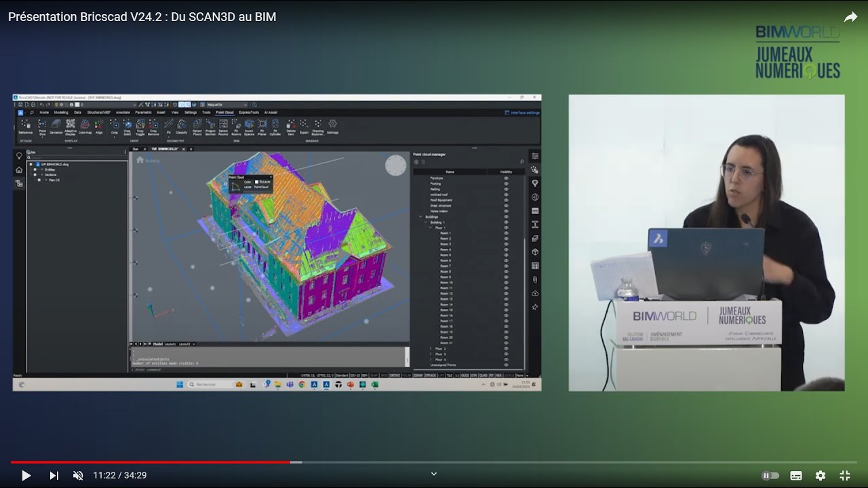Select the Crop Solid tool
The width and height of the screenshot is (868, 488).
coord(127,127)
